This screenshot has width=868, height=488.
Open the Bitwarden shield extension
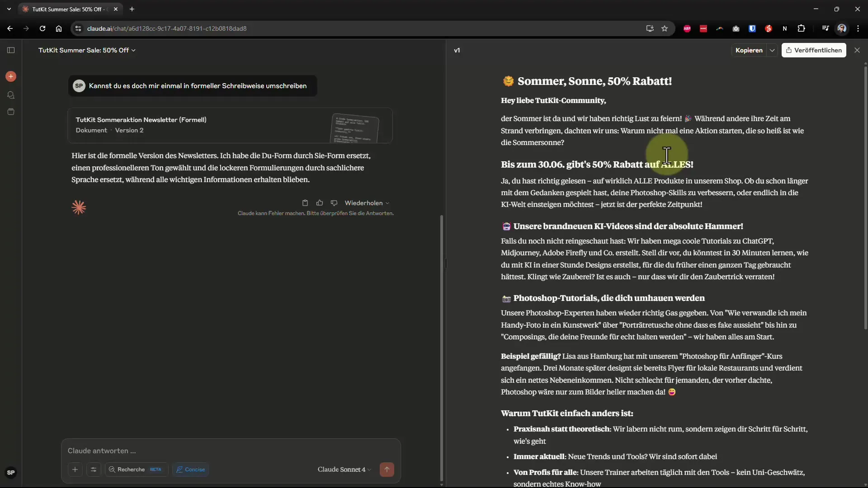(752, 28)
